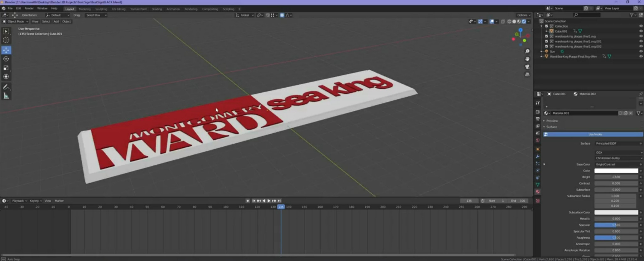This screenshot has height=261, width=644.
Task: Select the Annotate tool
Action: [x=6, y=87]
